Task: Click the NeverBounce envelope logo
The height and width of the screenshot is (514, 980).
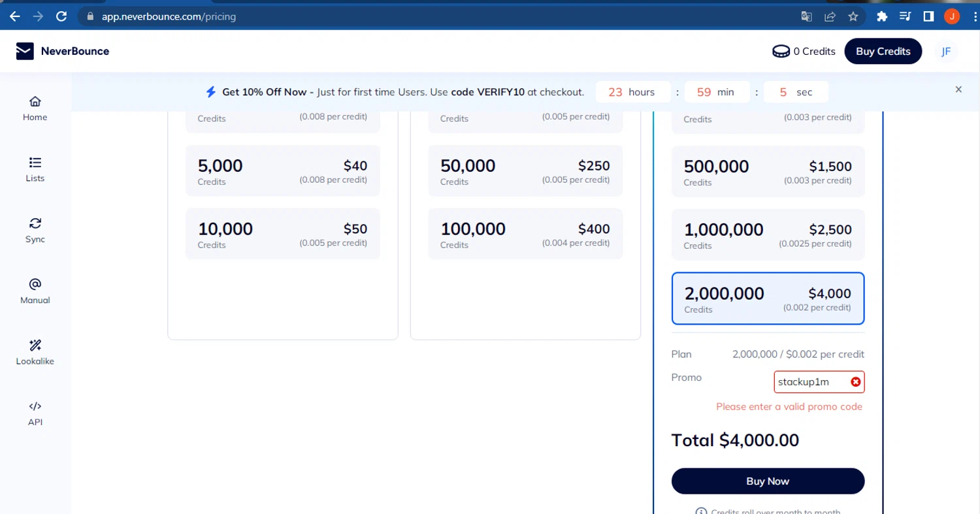Action: [25, 51]
